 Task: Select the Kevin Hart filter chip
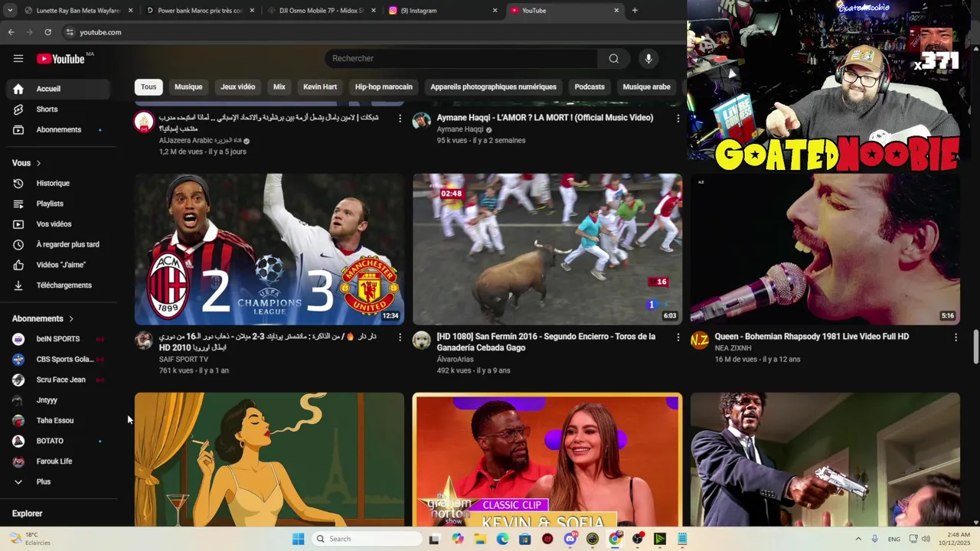click(320, 86)
